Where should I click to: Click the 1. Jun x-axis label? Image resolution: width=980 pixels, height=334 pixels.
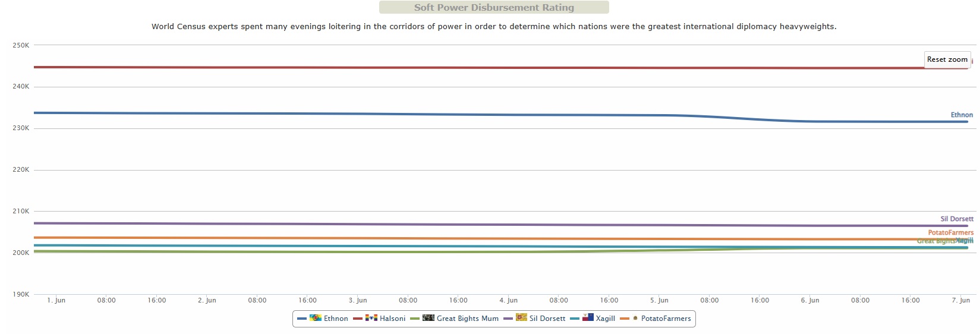[x=56, y=301]
